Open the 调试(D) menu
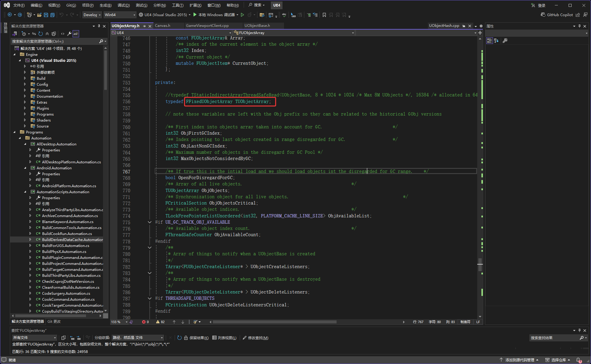 point(123,5)
